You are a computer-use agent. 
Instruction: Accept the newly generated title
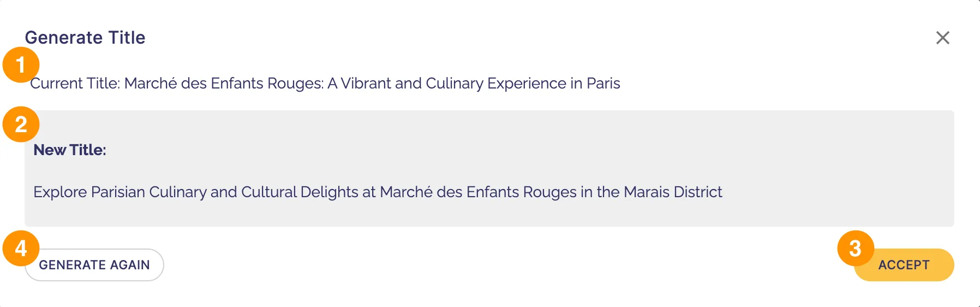click(904, 265)
